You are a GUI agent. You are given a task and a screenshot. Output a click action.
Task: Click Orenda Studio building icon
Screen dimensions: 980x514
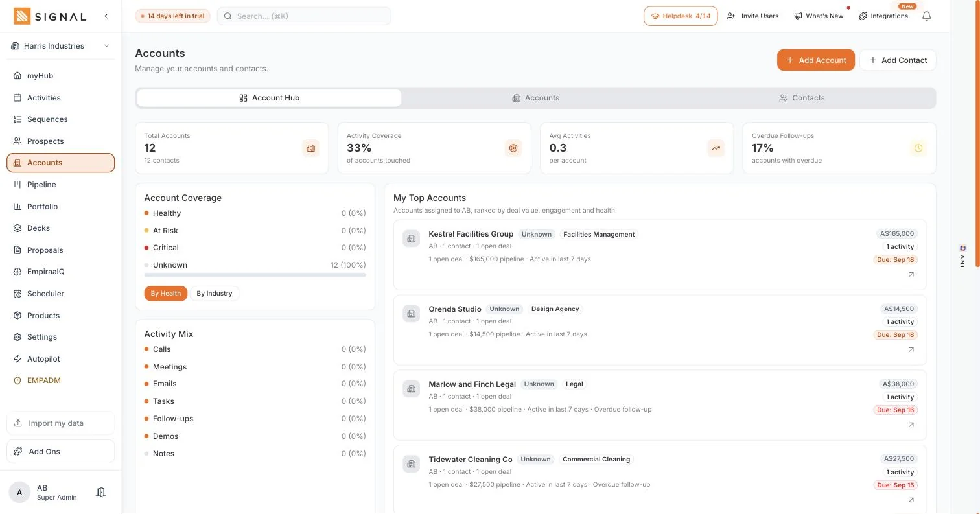[x=412, y=314]
